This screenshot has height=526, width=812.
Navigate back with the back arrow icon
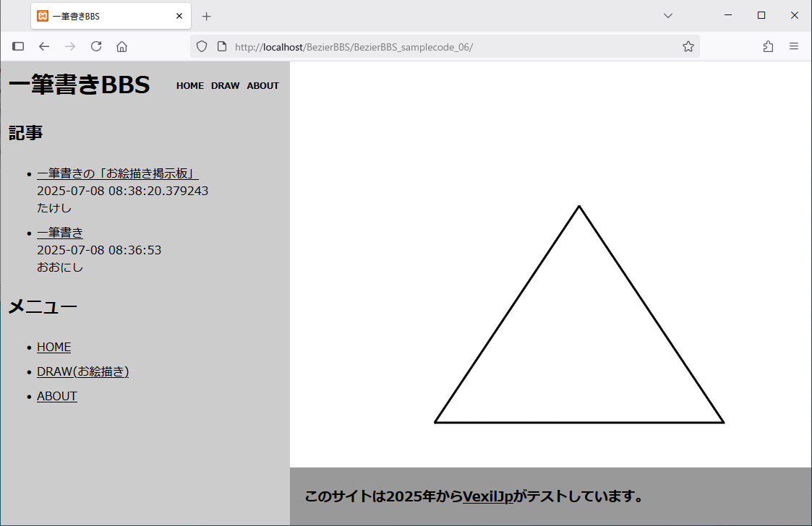pos(44,46)
